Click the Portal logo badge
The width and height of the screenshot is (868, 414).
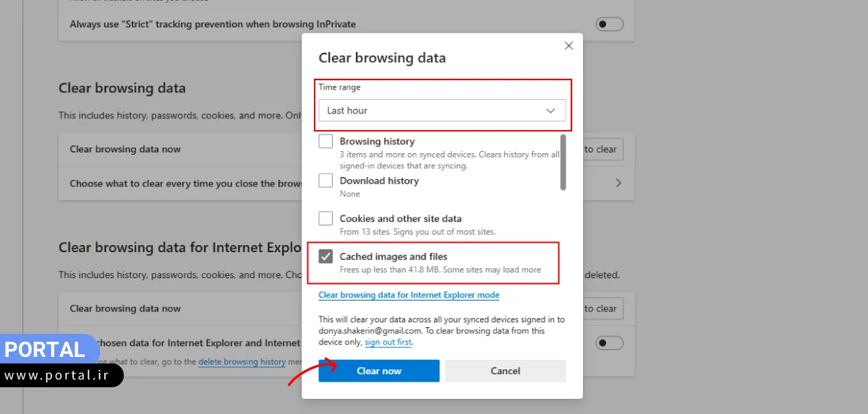point(48,350)
